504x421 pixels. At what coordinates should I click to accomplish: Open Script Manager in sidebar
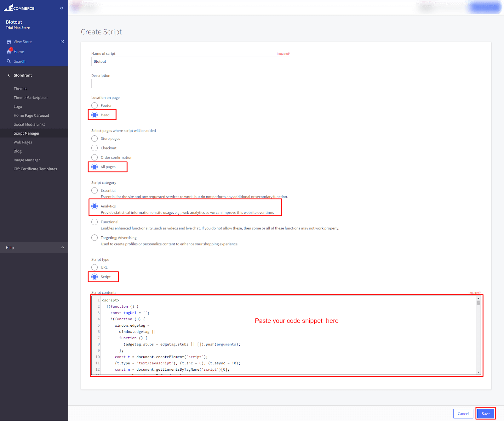click(x=26, y=133)
